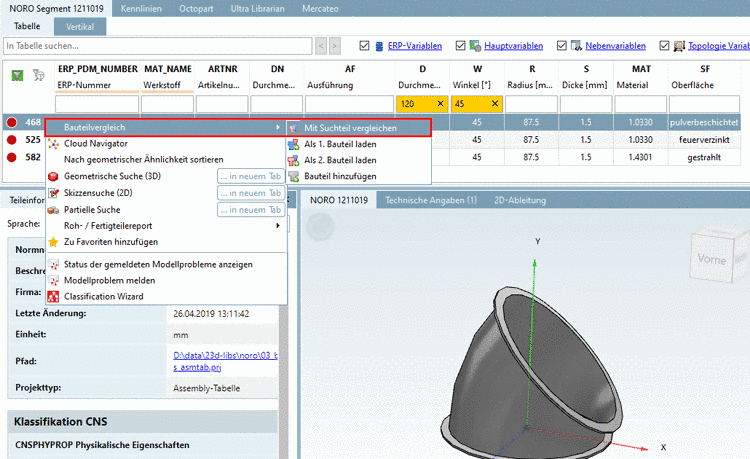Image resolution: width=750 pixels, height=459 pixels.
Task: Toggle the ERP-Variablen checkbox
Action: pyautogui.click(x=364, y=45)
